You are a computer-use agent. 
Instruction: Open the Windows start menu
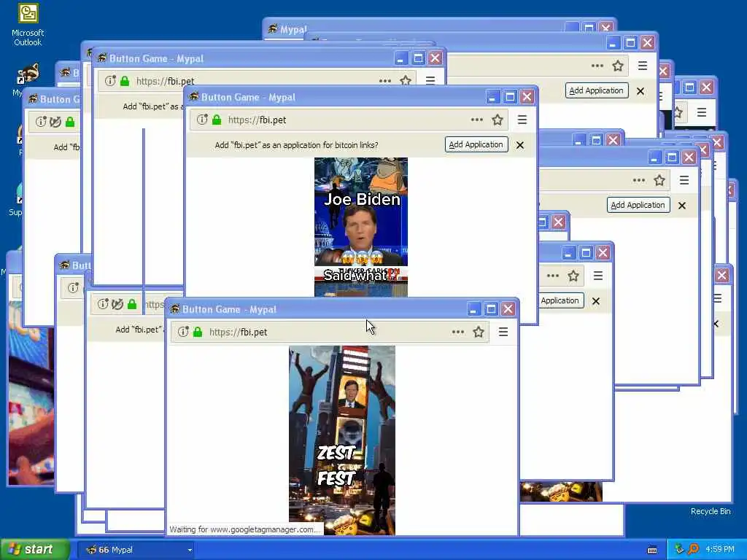pos(35,550)
